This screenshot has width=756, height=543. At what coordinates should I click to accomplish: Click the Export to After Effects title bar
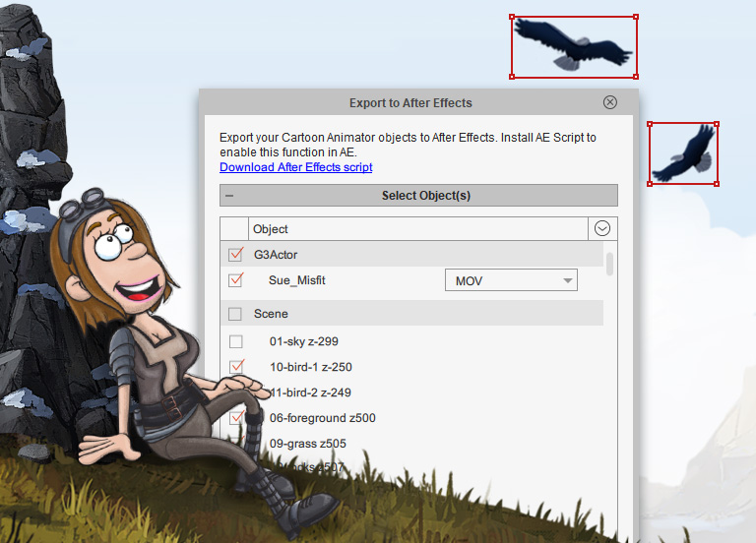tap(410, 102)
